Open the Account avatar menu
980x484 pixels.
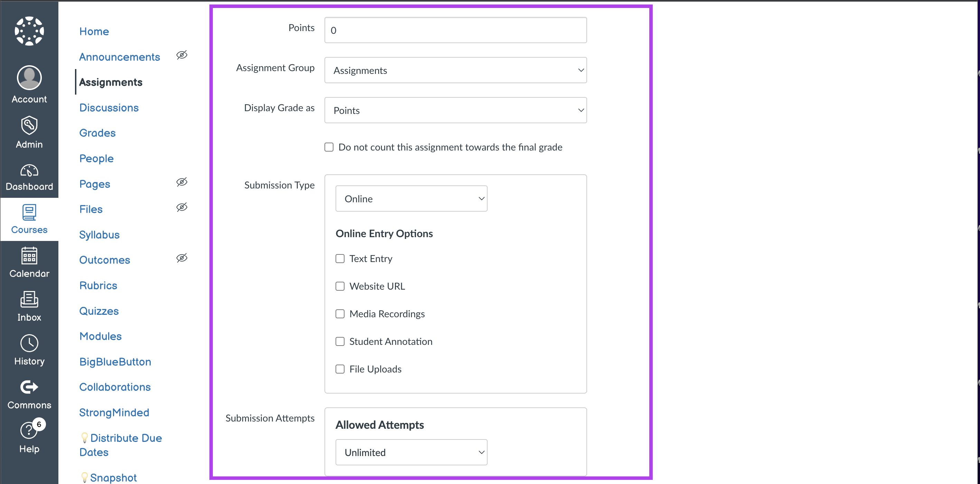pos(29,78)
